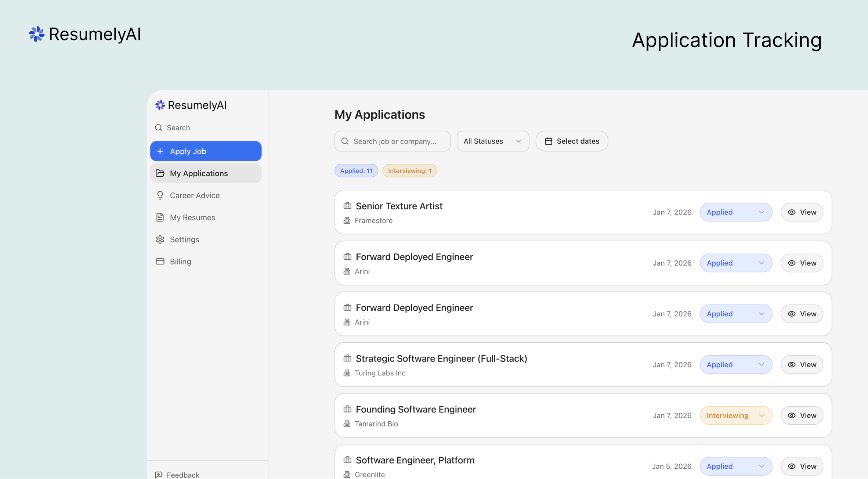This screenshot has height=479, width=868.
Task: Expand the Interviewing status dropdown for Tamarind Bio
Action: [x=736, y=415]
